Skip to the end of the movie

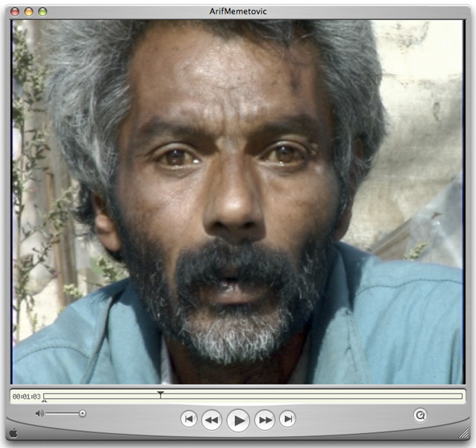[x=288, y=419]
